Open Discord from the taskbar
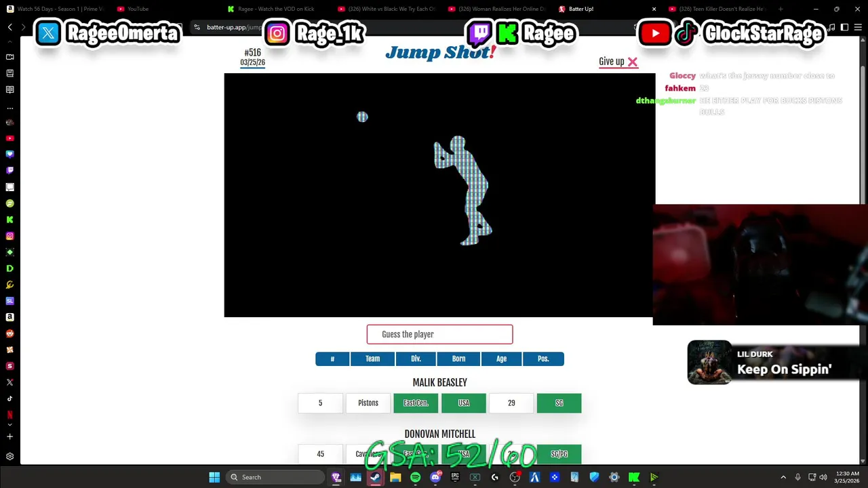This screenshot has height=488, width=868. click(x=435, y=477)
